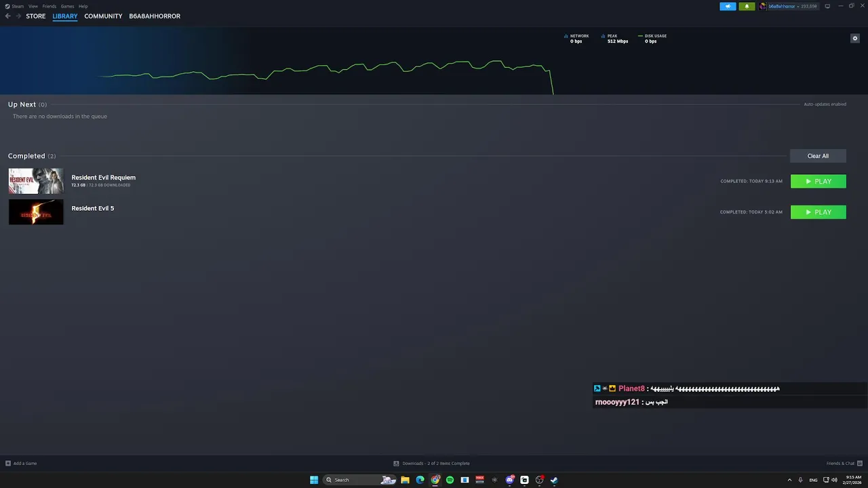The height and width of the screenshot is (488, 868).
Task: Click the Completed heading
Action: pyautogui.click(x=26, y=156)
